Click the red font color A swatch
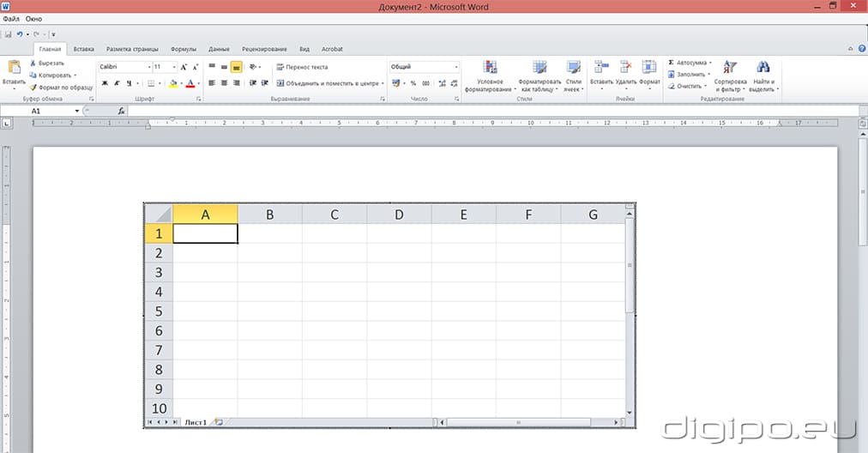 (190, 83)
